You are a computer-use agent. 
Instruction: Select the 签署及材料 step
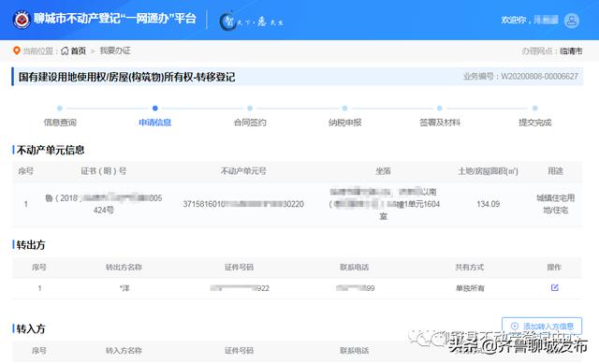coord(440,123)
